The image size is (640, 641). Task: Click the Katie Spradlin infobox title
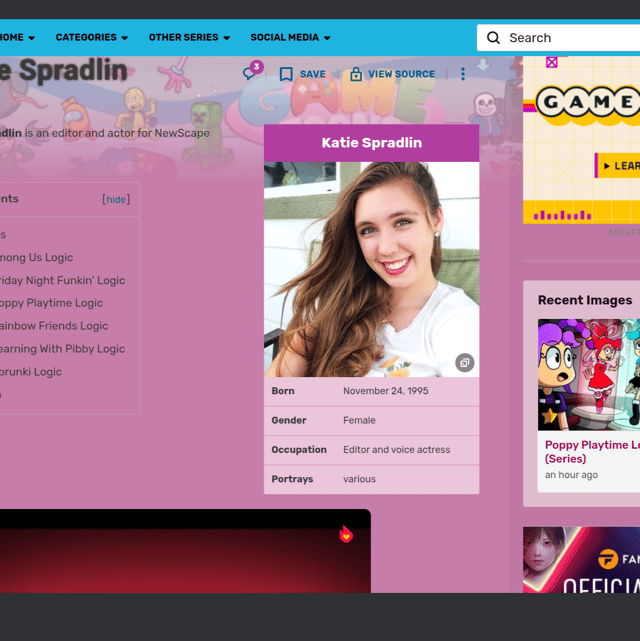tap(371, 143)
